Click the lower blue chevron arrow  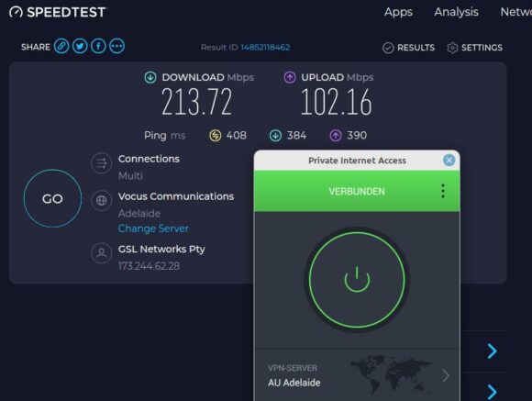pos(492,392)
